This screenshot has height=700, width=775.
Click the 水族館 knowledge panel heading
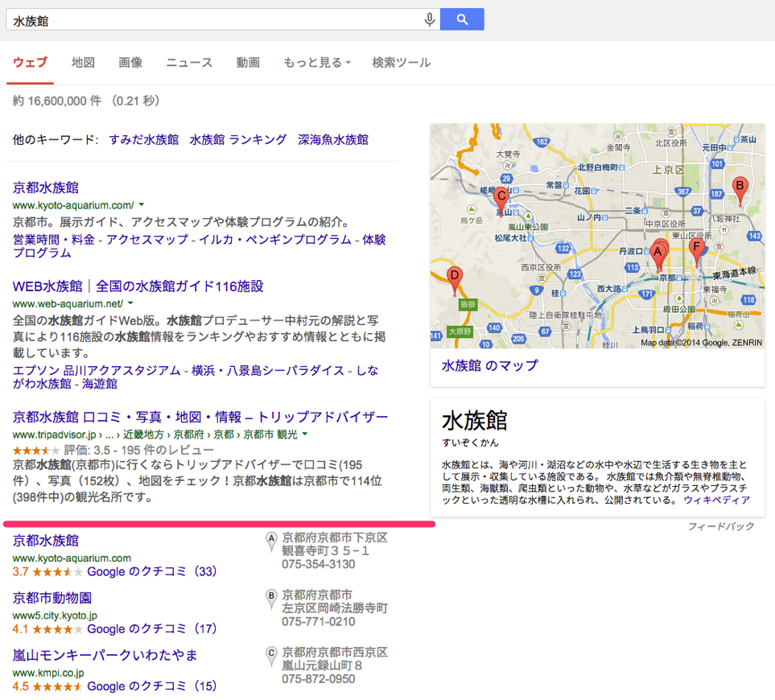[x=475, y=420]
